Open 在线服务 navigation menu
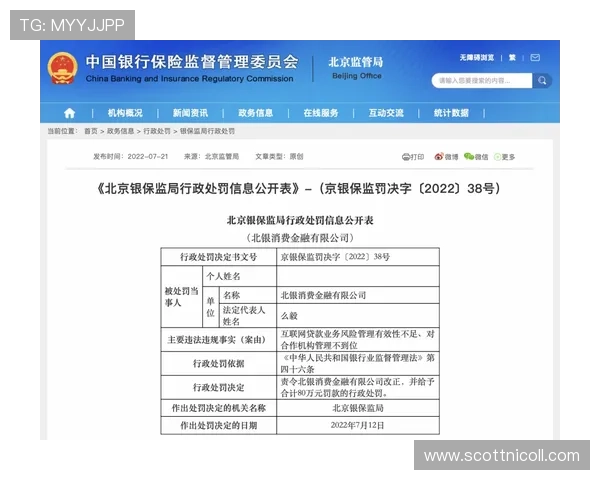The image size is (600, 480). (321, 113)
